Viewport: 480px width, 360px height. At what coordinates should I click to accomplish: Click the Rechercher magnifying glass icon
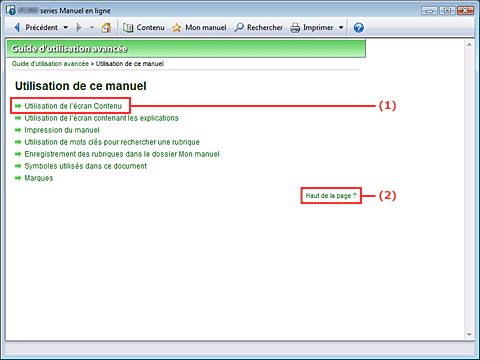tap(239, 27)
